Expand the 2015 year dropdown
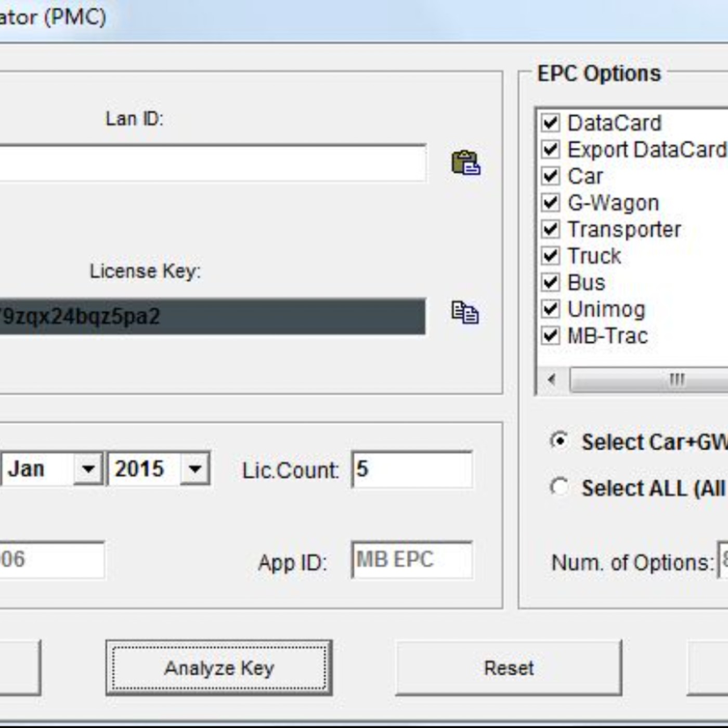 click(x=195, y=469)
